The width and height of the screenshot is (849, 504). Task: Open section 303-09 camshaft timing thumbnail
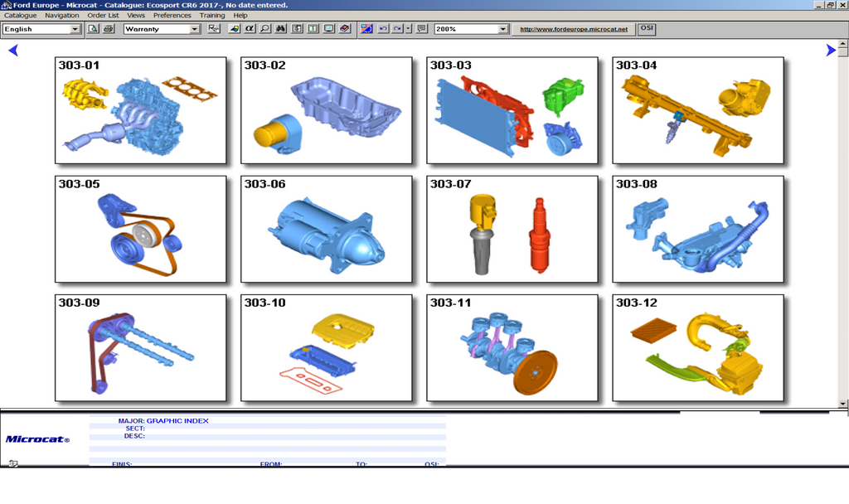point(141,348)
